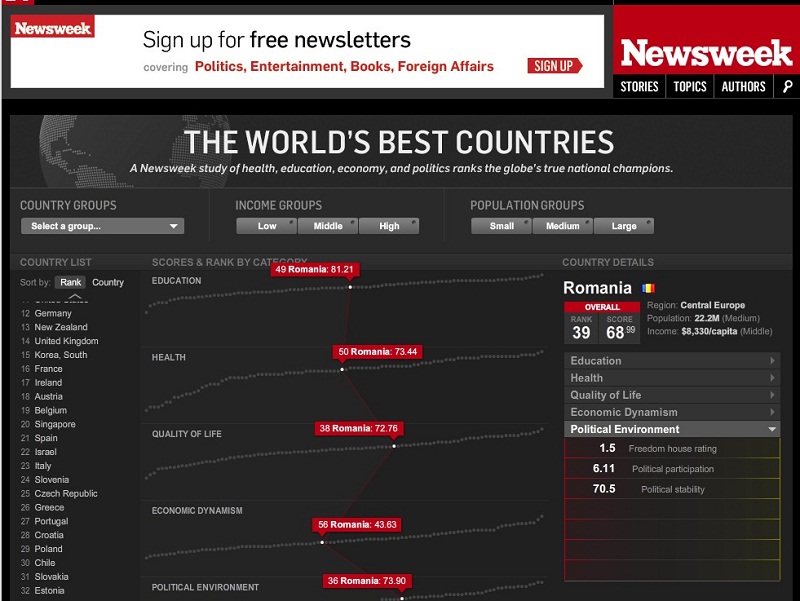Open the Select a group dropdown
This screenshot has width=800, height=601.
click(102, 226)
